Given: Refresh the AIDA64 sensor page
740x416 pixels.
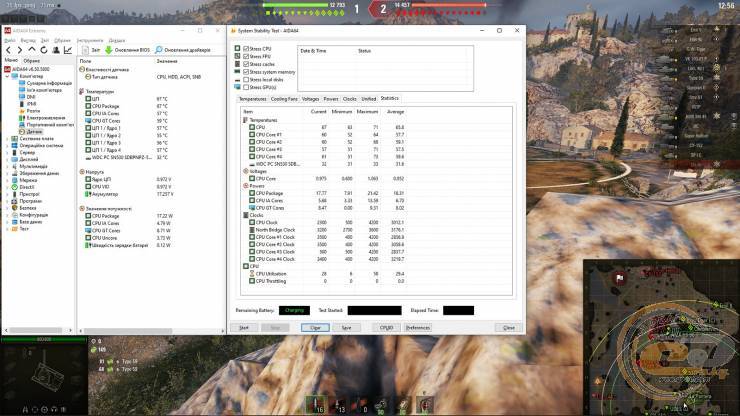Looking at the screenshot, I should 44,50.
